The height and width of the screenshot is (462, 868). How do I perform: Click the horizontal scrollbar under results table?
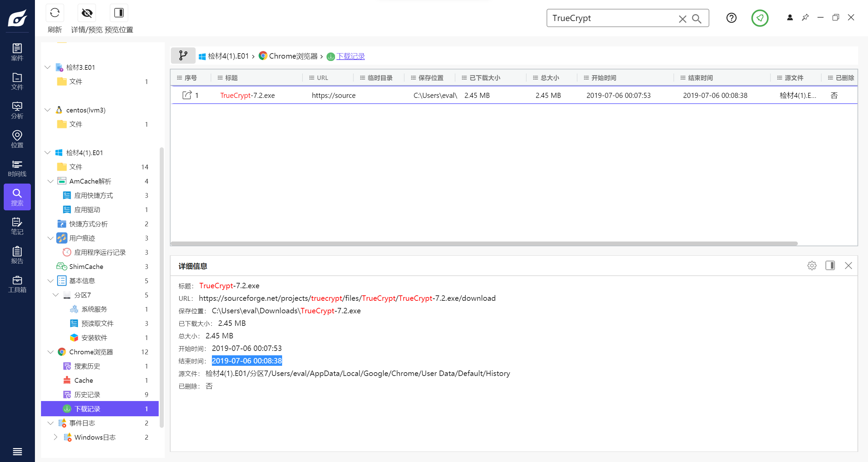(484, 243)
